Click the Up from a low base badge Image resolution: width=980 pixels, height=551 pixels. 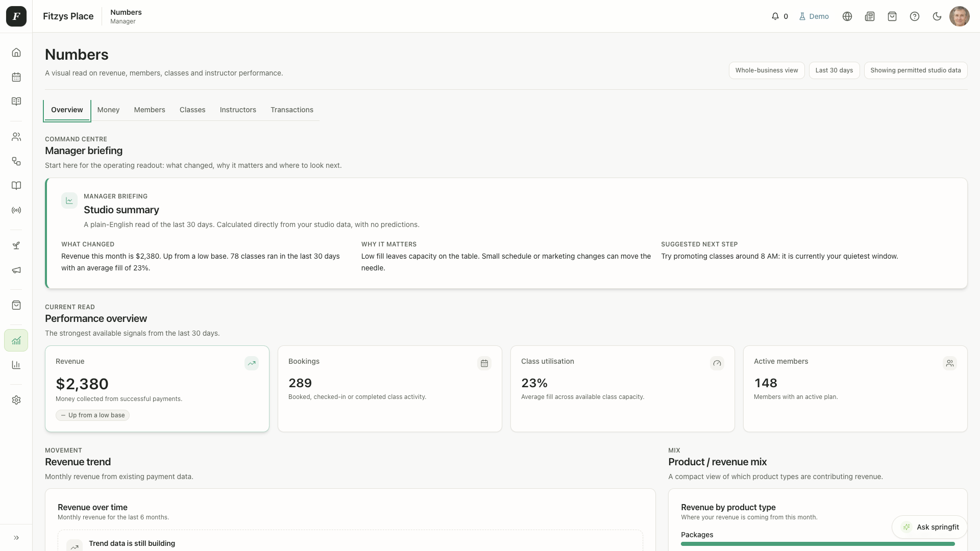(x=92, y=415)
